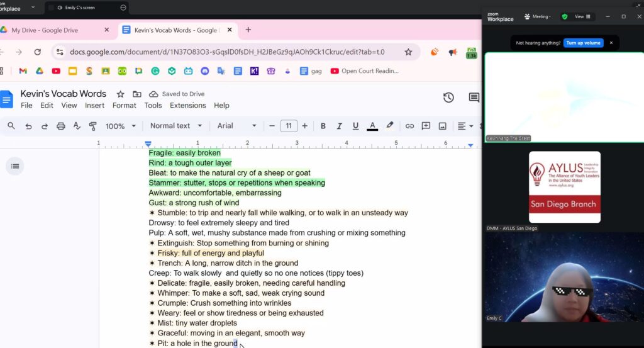This screenshot has height=348, width=644.
Task: Toggle Bold formatting
Action: click(323, 126)
